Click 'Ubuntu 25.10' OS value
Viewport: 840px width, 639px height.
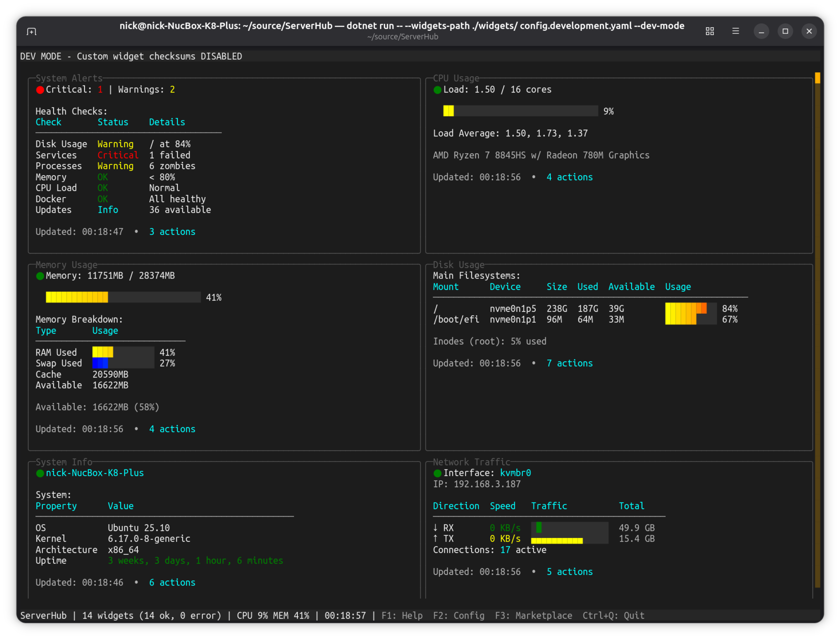tap(138, 528)
